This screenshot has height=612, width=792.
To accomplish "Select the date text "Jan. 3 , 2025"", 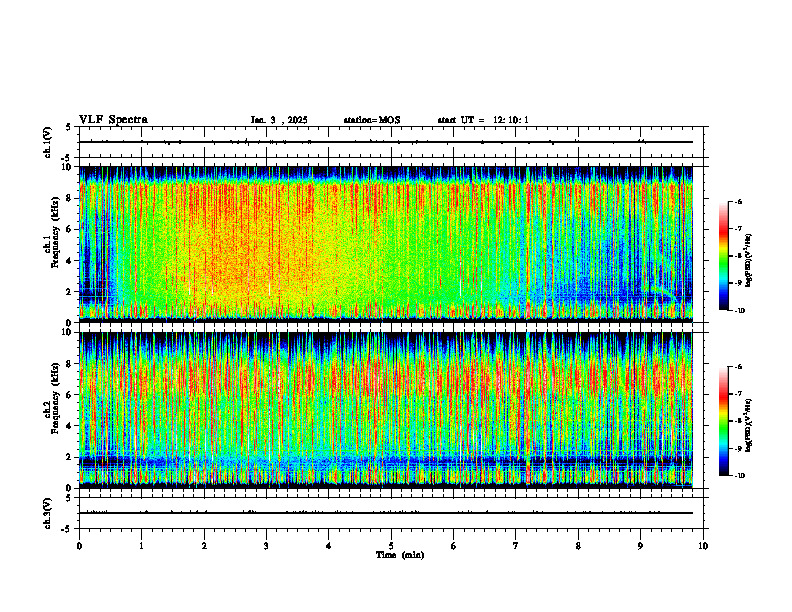I will point(279,120).
